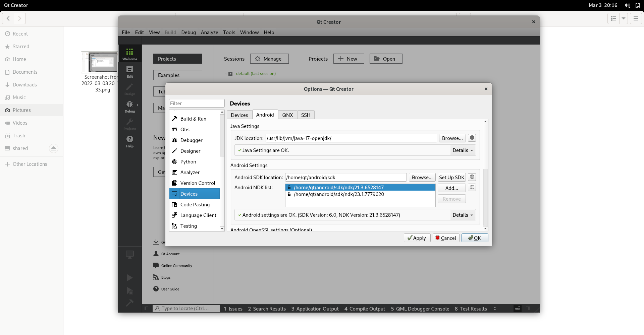Screen dimensions: 644x335
Task: Select Analyzer options category
Action: (x=195, y=173)
